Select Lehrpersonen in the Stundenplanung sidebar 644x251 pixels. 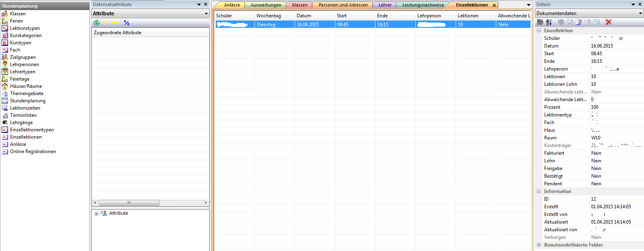24,64
